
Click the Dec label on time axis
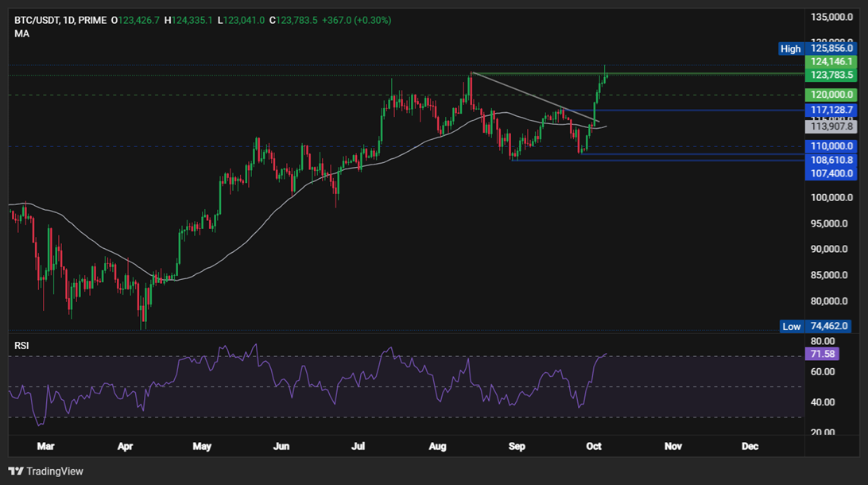click(750, 447)
